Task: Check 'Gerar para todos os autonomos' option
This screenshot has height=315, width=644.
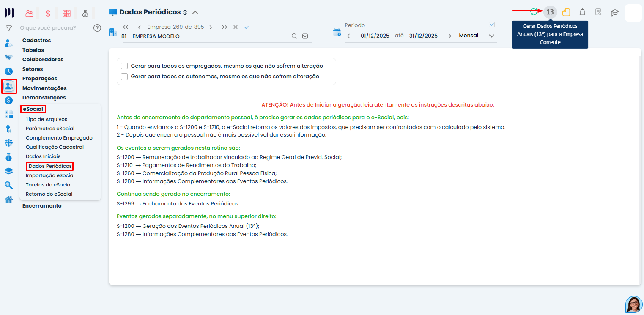Action: [124, 77]
